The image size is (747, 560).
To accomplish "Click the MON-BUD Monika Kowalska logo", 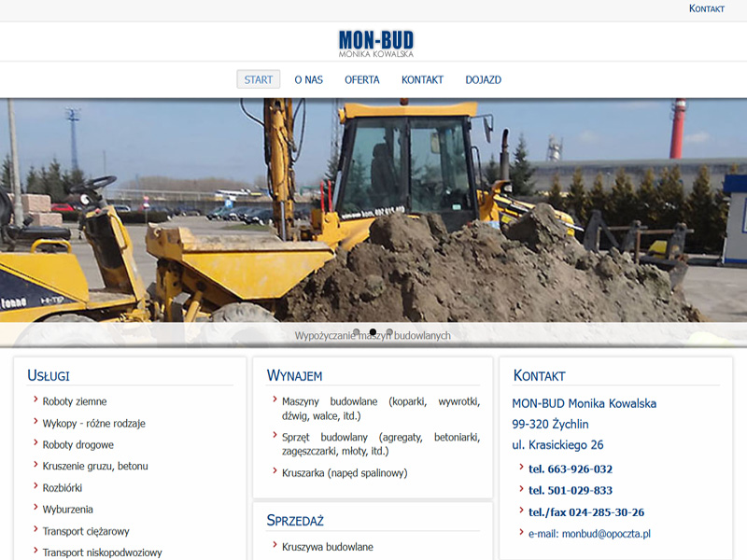I will (376, 43).
